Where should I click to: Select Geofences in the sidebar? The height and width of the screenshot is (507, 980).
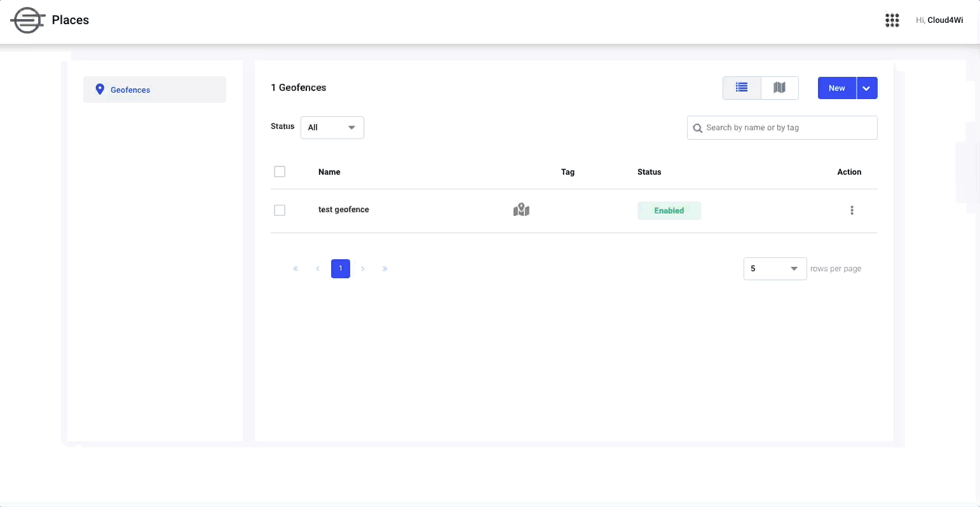point(154,90)
